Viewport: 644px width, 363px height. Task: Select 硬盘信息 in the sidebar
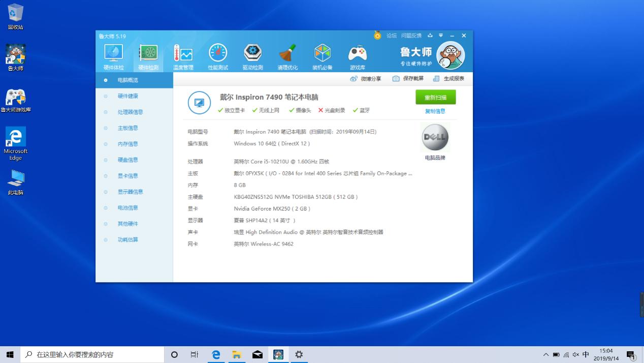[x=127, y=160]
